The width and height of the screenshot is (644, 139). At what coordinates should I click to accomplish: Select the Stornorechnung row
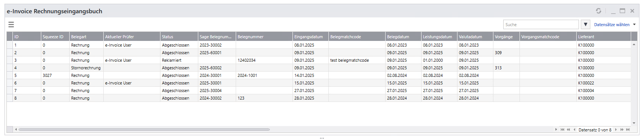point(319,68)
